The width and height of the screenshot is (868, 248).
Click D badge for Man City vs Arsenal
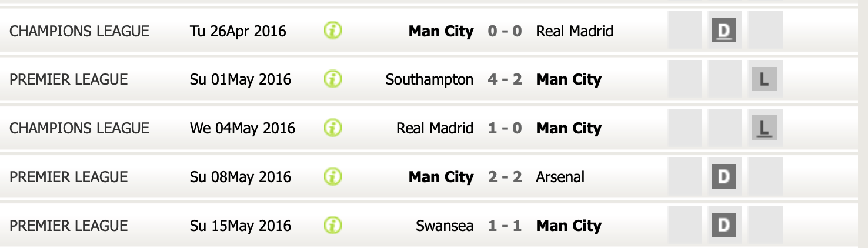click(724, 177)
